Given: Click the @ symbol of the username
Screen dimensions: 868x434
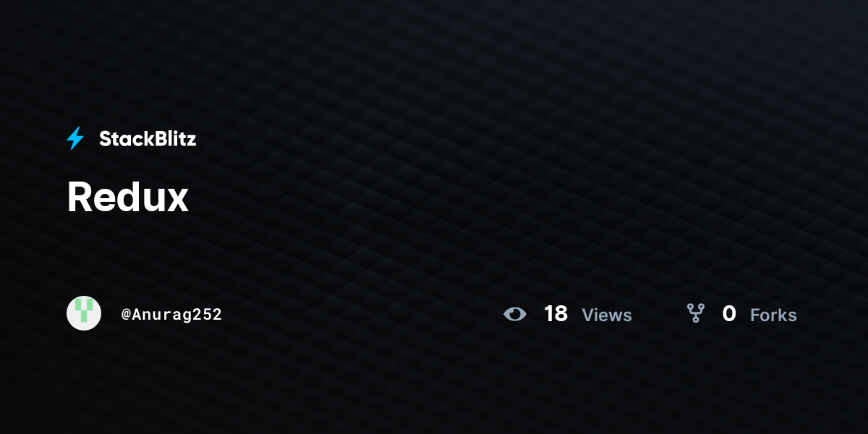Looking at the screenshot, I should pyautogui.click(x=126, y=315).
